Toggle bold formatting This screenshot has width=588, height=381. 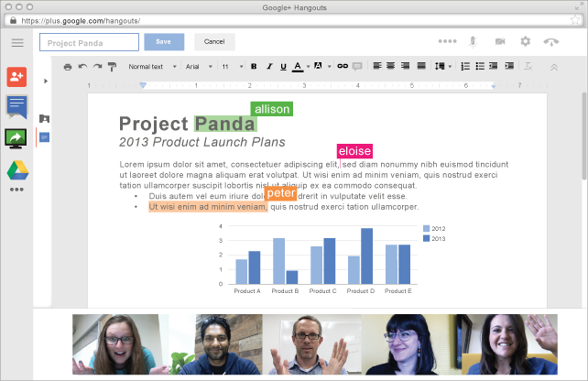click(254, 67)
